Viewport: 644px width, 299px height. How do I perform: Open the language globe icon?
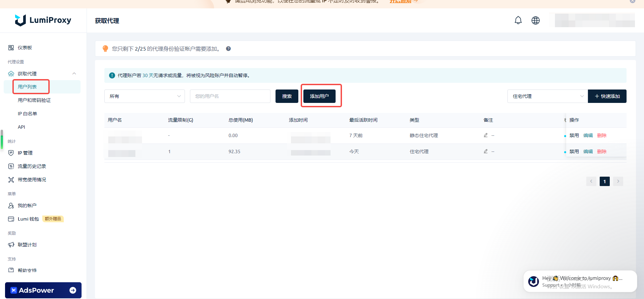point(536,20)
